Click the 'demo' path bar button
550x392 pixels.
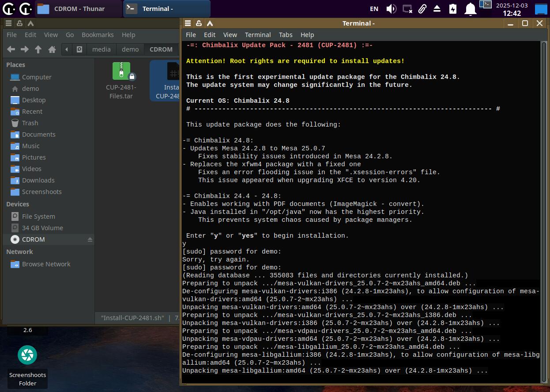(x=130, y=49)
